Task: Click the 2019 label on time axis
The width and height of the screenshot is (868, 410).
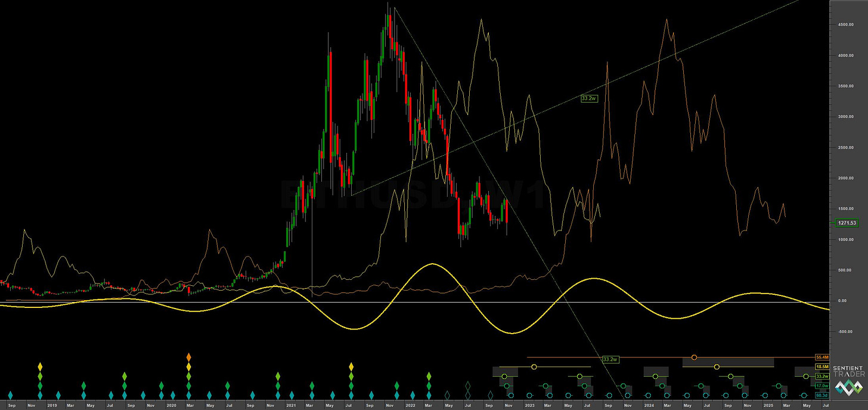Action: coord(52,405)
